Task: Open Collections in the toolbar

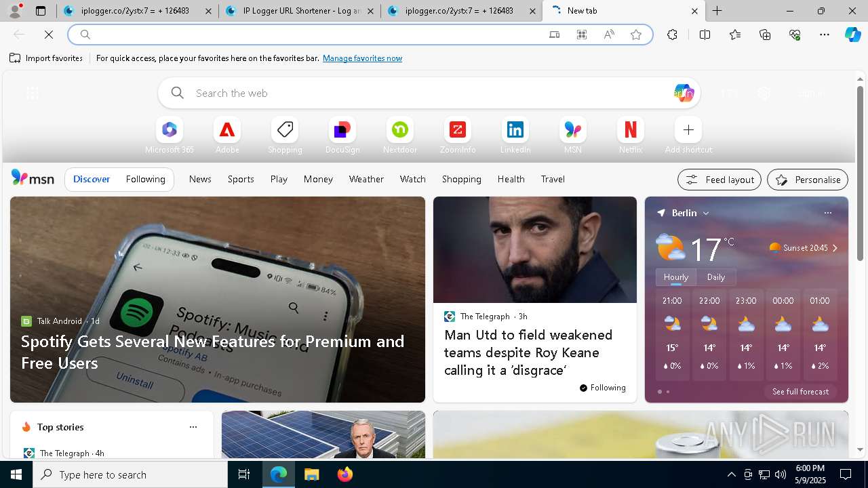Action: [x=765, y=35]
